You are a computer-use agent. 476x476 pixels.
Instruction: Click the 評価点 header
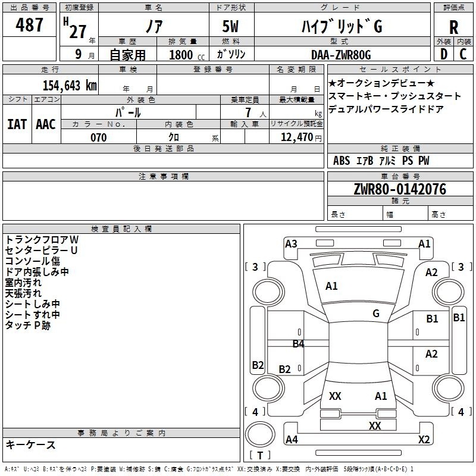[453, 8]
